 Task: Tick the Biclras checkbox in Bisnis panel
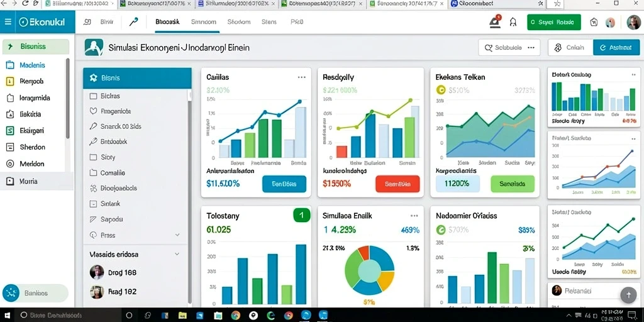(93, 96)
